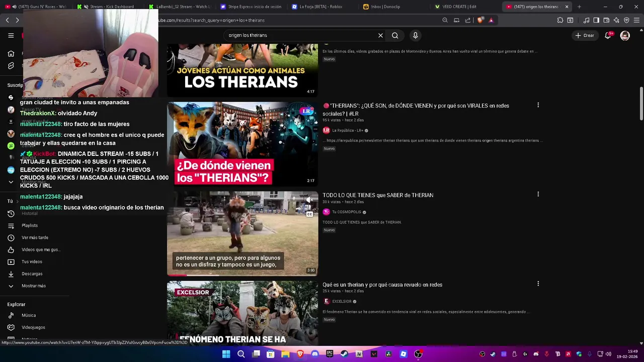644x362 pixels.
Task: Open Playlists in the sidebar
Action: coord(29,225)
